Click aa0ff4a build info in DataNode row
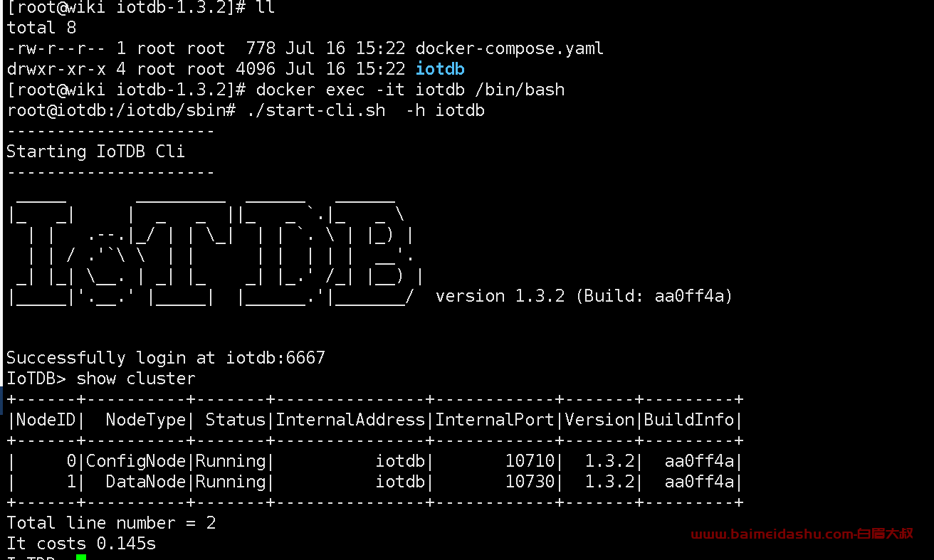 pyautogui.click(x=699, y=482)
